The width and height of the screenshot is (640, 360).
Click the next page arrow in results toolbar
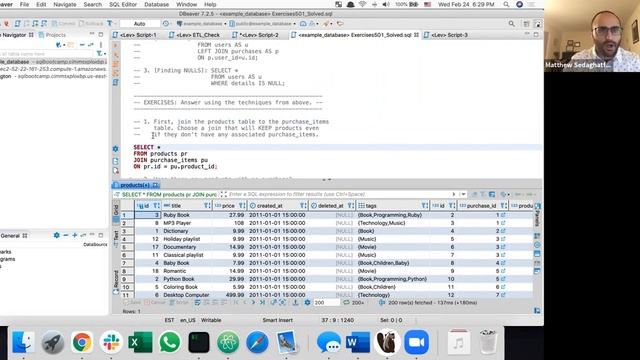point(253,302)
